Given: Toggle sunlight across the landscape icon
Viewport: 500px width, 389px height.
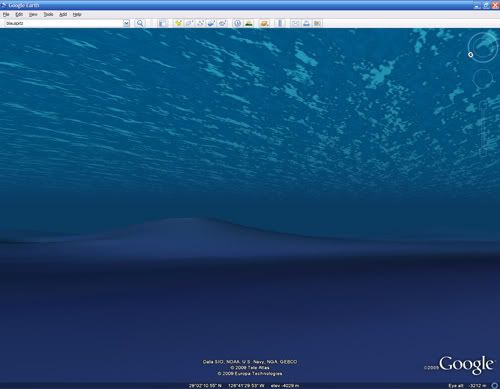Looking at the screenshot, I should click(x=249, y=23).
